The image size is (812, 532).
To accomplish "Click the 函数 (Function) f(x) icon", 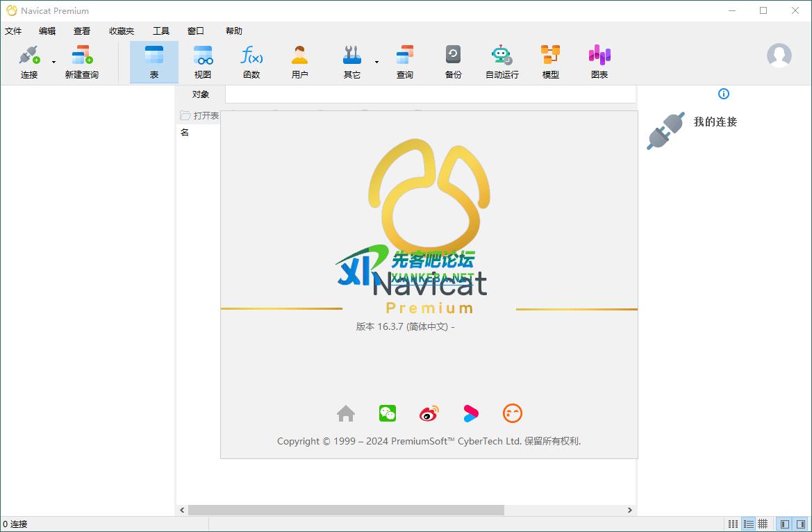I will click(251, 56).
